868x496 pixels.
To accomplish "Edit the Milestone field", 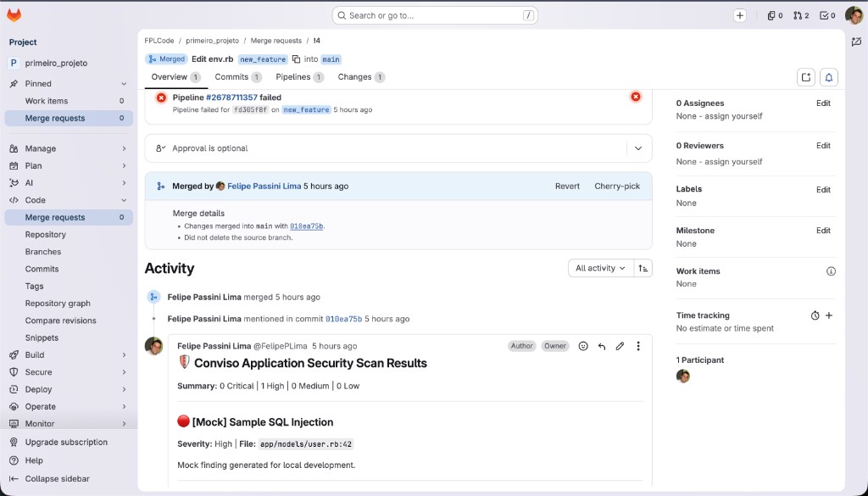I will coord(823,231).
